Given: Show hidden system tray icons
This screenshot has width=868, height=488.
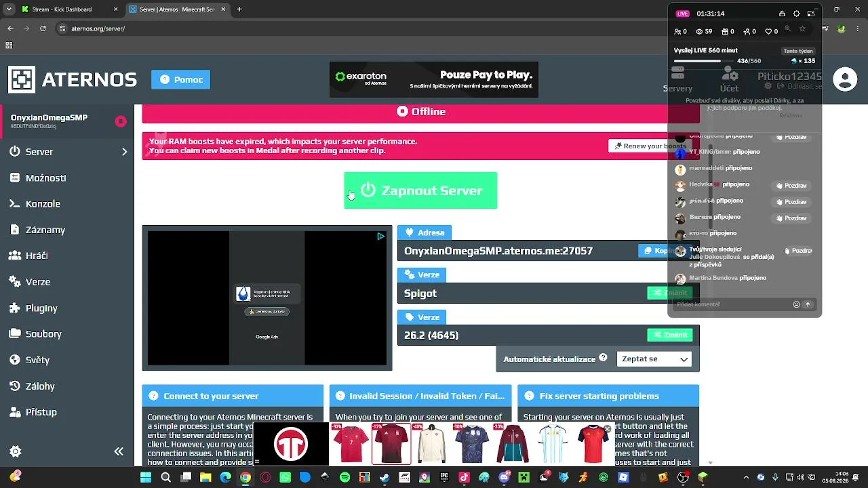Looking at the screenshot, I should pyautogui.click(x=746, y=477).
